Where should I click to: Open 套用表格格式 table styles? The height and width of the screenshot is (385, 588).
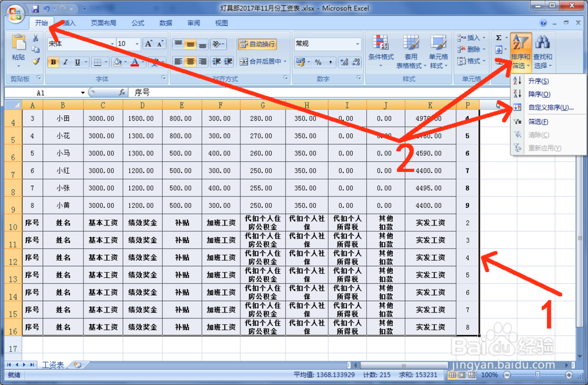pyautogui.click(x=411, y=51)
